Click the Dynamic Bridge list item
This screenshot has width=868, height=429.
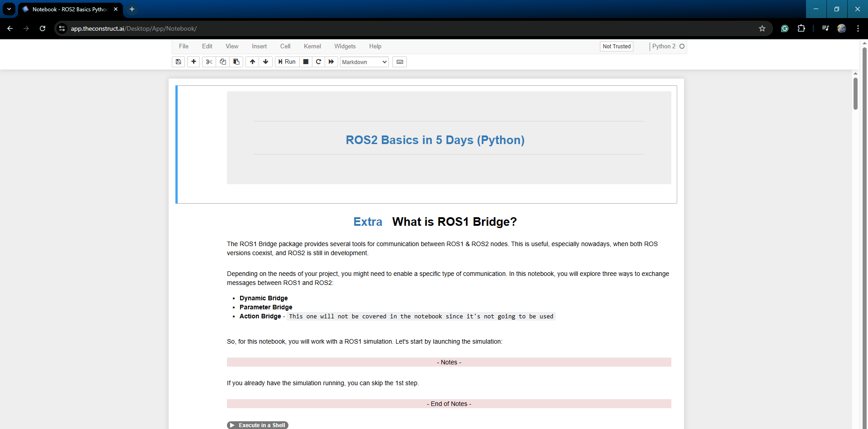pyautogui.click(x=264, y=298)
